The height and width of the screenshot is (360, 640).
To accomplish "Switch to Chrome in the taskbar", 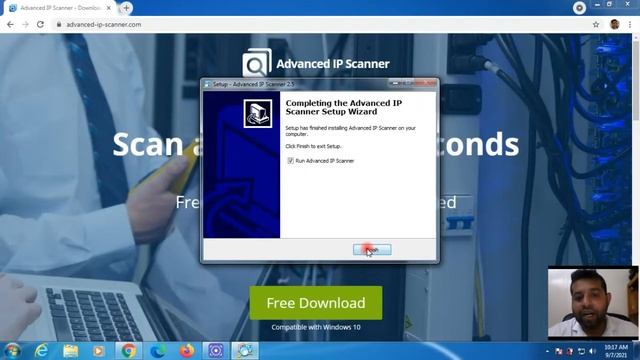I will 128,351.
